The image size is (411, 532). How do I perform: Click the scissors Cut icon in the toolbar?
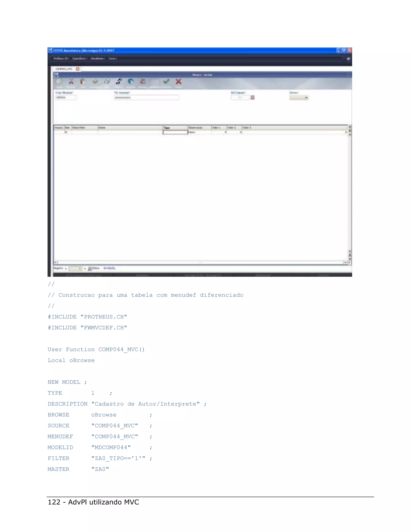71,81
